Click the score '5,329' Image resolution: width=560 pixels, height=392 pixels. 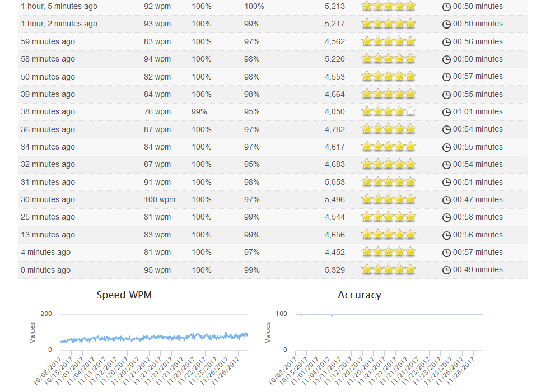pyautogui.click(x=335, y=270)
